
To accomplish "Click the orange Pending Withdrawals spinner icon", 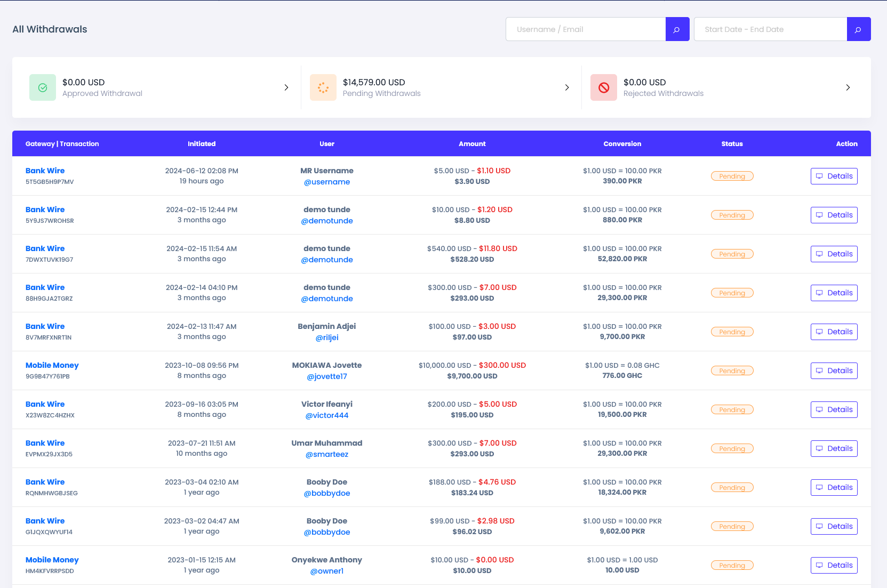I will 323,87.
